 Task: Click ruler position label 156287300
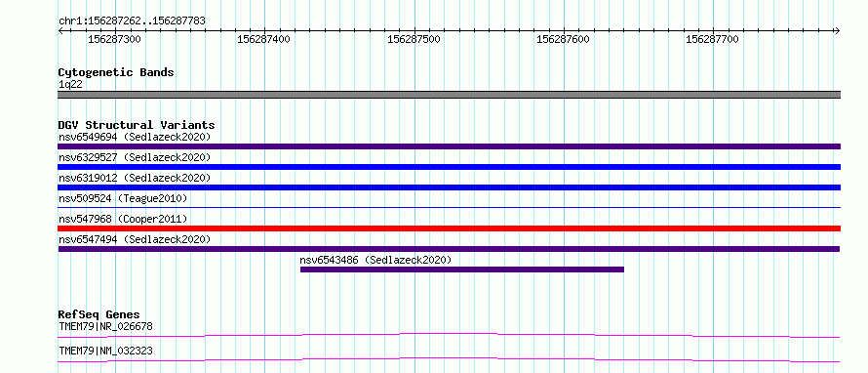click(x=114, y=39)
